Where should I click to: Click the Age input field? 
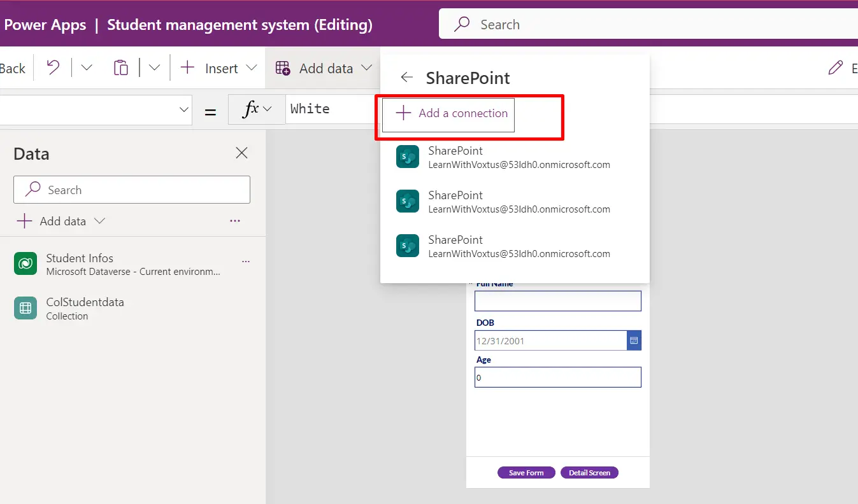coord(558,377)
